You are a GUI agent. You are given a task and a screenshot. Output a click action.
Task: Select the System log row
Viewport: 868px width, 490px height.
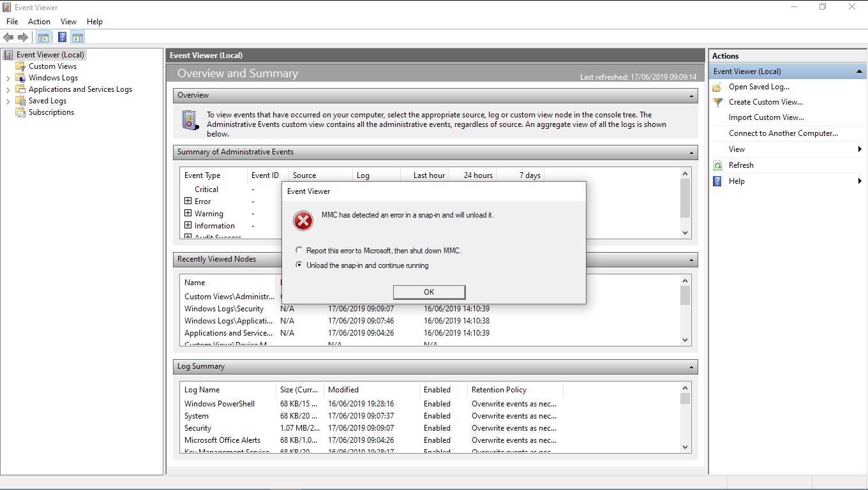[x=370, y=416]
